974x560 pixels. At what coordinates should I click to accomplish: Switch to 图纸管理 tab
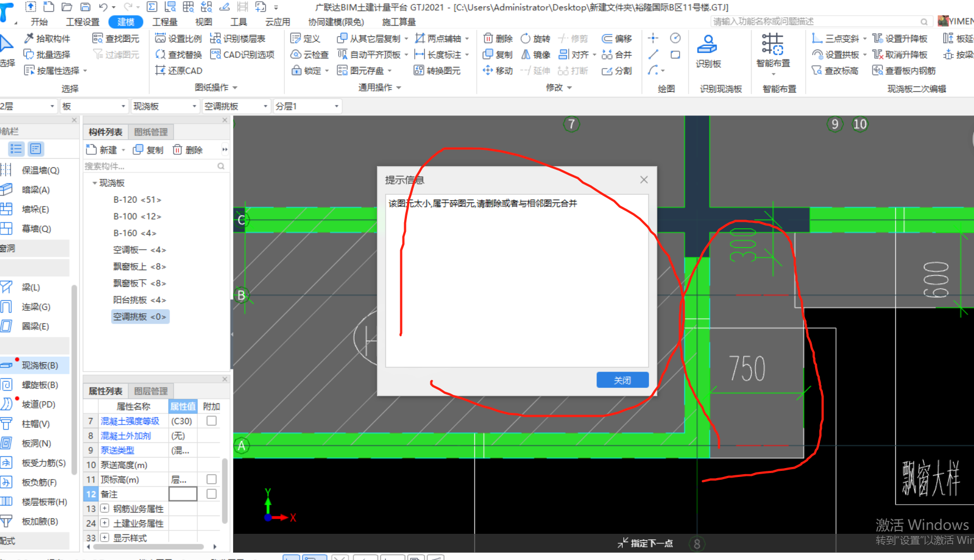(151, 132)
